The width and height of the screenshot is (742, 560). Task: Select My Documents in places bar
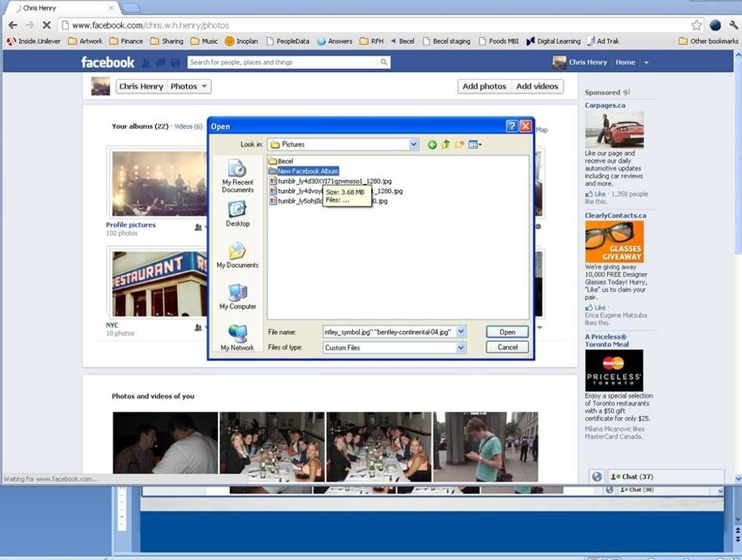click(x=238, y=255)
